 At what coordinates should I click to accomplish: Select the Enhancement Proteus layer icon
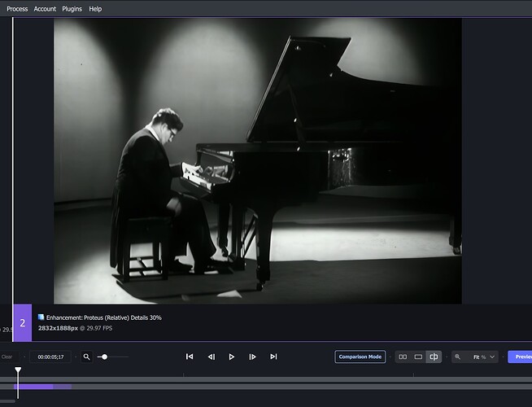[x=41, y=317]
